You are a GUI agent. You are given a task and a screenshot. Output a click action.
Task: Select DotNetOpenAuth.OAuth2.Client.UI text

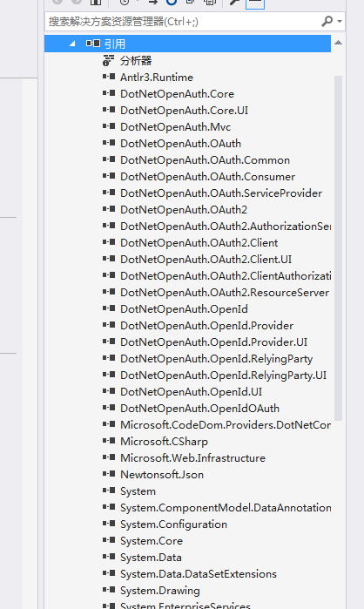(206, 259)
